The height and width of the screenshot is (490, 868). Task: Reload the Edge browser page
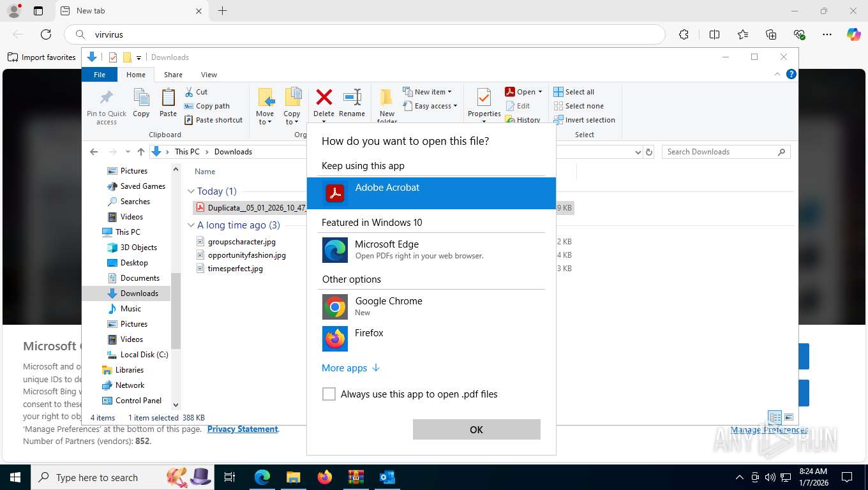click(x=46, y=34)
